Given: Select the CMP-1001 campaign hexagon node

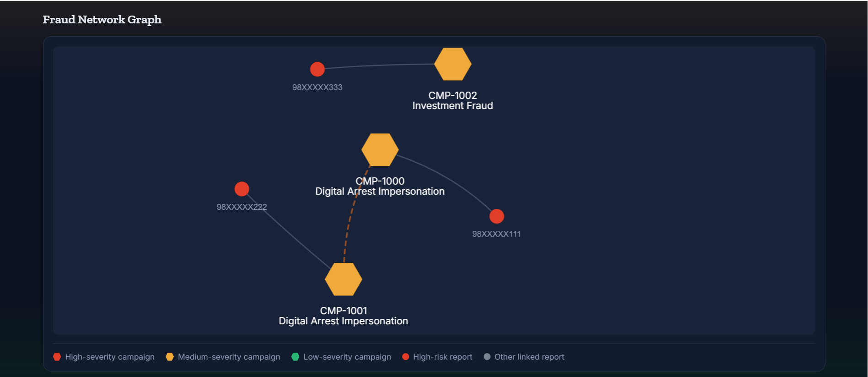Looking at the screenshot, I should (343, 279).
